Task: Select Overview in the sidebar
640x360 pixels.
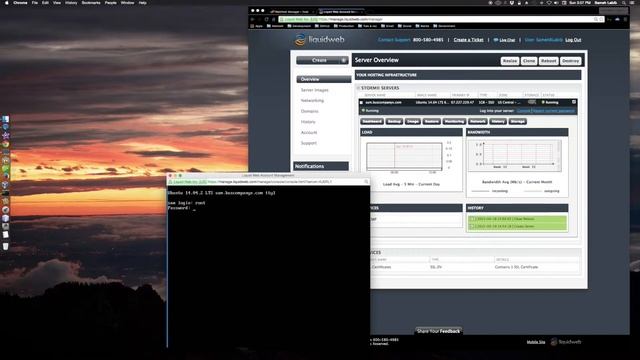Action: (x=323, y=79)
